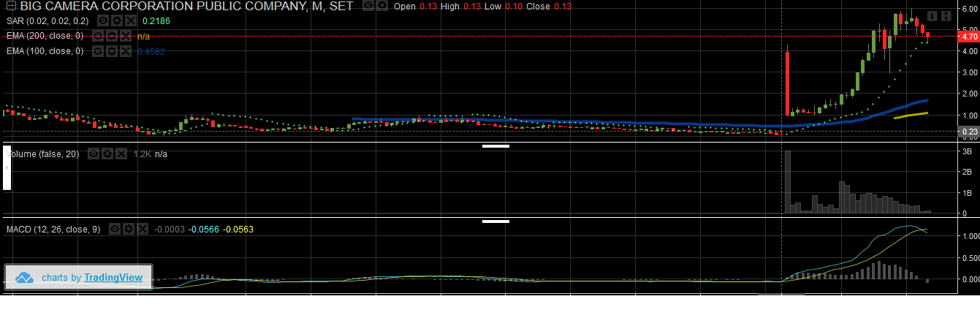Click the maximize pane double-arrow icon
This screenshot has height=318, width=980.
[x=946, y=15]
